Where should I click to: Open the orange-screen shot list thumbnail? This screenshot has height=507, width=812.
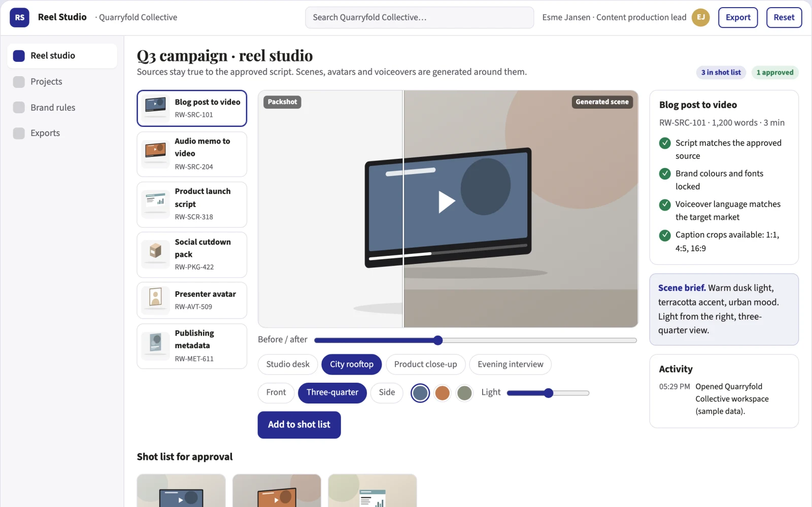(277, 491)
